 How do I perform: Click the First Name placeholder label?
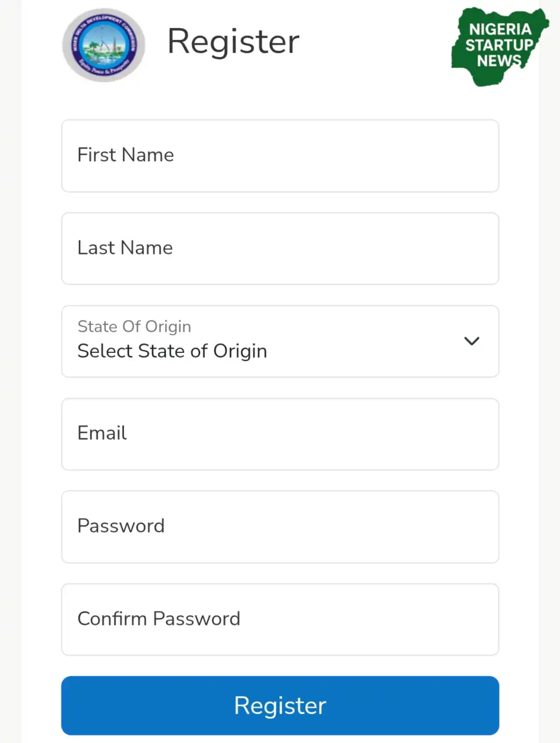click(125, 155)
